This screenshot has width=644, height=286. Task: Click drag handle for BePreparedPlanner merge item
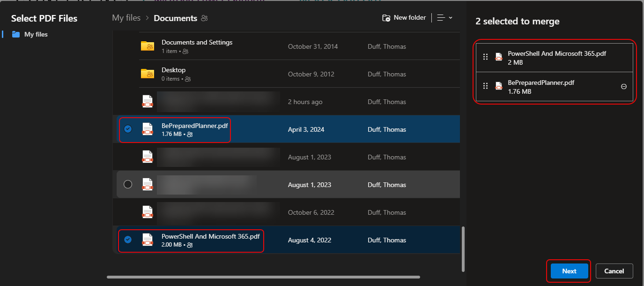485,86
